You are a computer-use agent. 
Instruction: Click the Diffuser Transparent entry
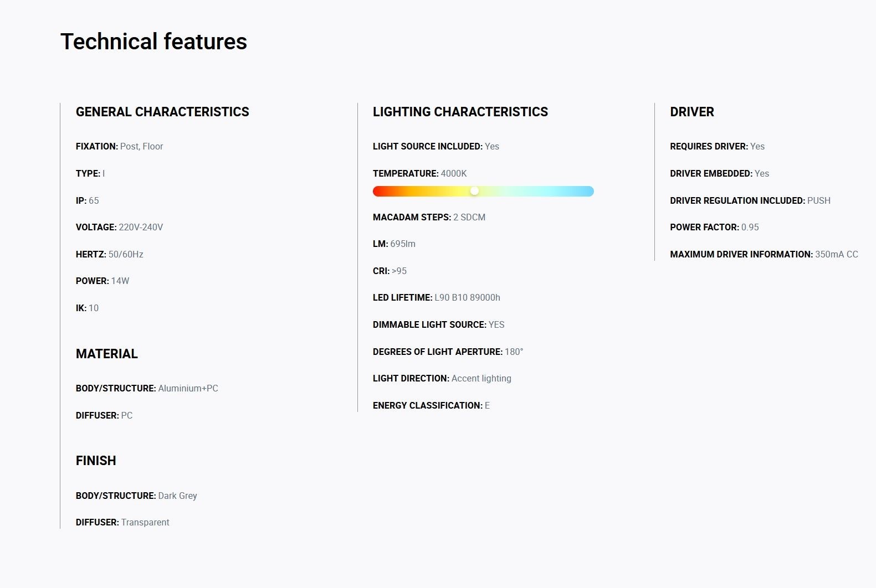(x=122, y=522)
